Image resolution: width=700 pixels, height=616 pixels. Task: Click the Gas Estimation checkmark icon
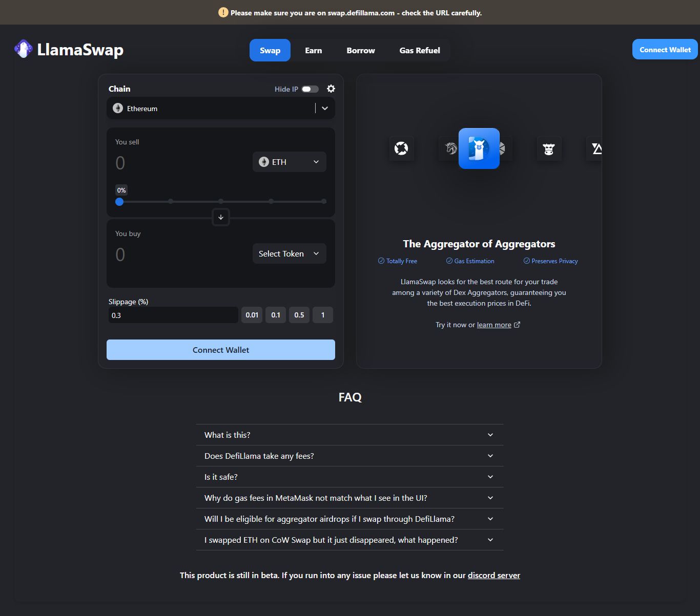(x=449, y=261)
